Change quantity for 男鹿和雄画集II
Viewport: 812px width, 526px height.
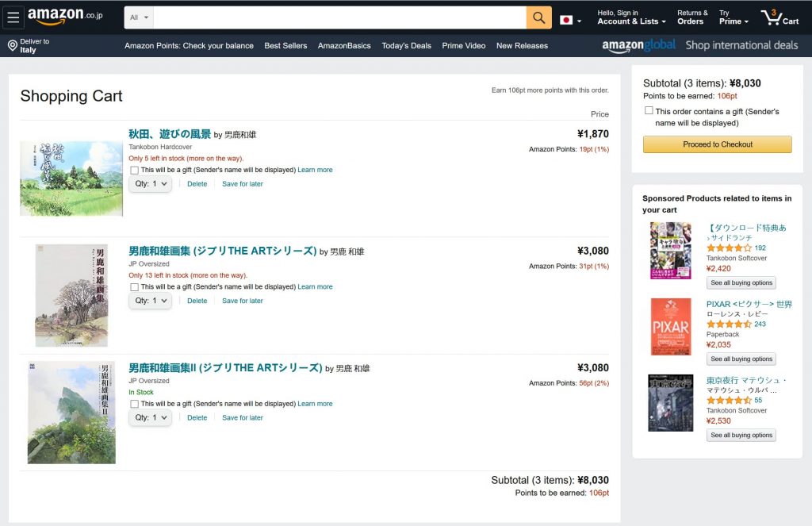coord(150,417)
